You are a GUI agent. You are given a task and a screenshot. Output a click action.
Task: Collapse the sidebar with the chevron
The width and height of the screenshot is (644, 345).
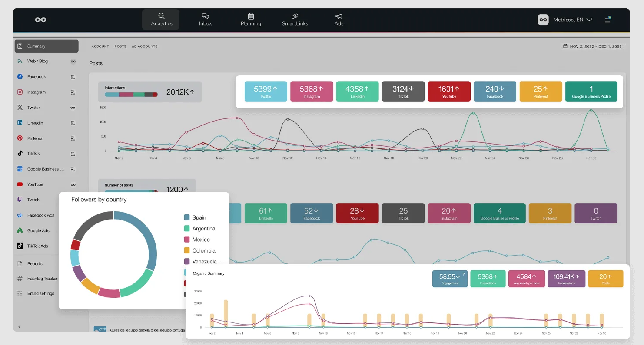point(19,327)
